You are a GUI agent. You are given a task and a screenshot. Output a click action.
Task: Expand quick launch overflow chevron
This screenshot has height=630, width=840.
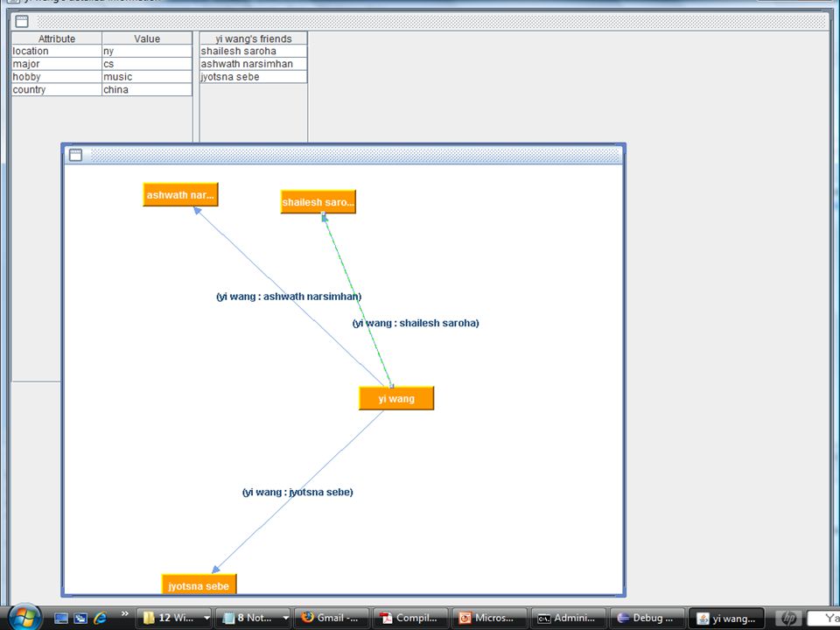pos(125,614)
